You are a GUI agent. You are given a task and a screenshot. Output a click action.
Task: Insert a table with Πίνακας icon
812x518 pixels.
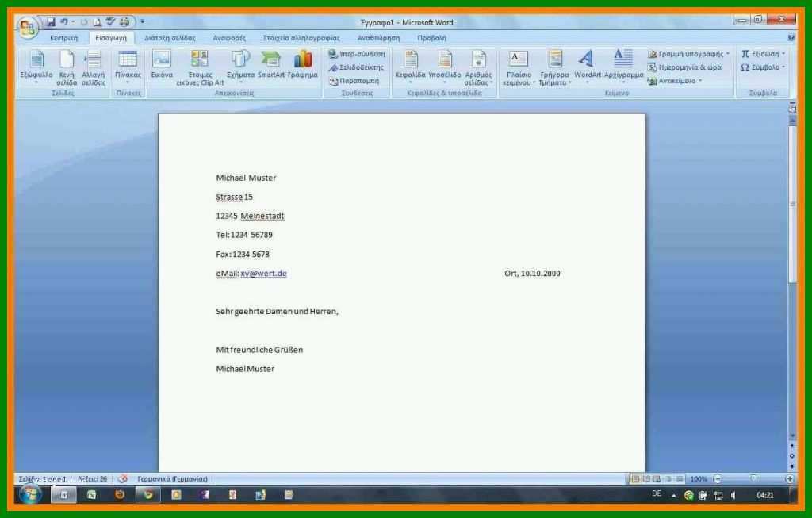point(128,67)
